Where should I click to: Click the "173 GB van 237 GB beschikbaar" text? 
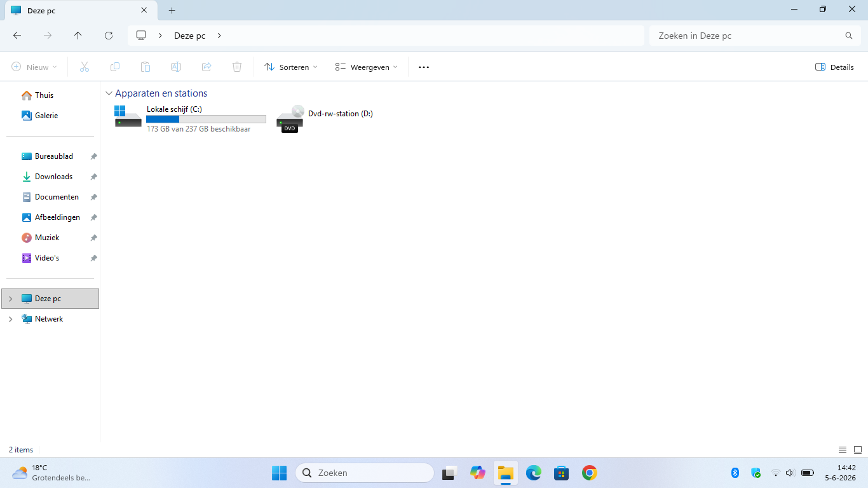tap(198, 129)
